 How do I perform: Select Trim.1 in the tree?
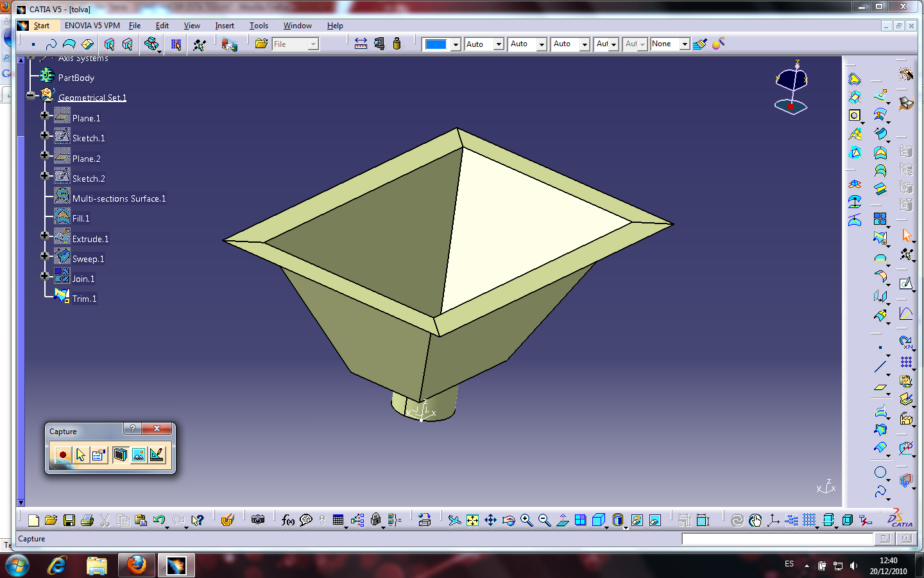85,299
